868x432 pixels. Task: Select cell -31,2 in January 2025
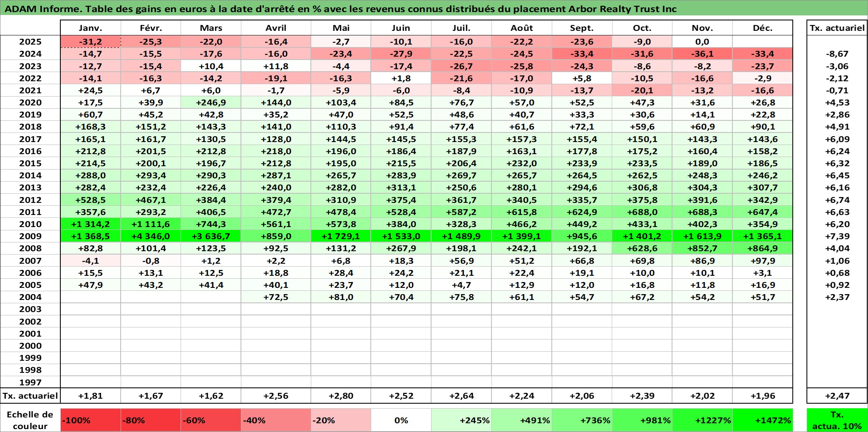coord(91,42)
